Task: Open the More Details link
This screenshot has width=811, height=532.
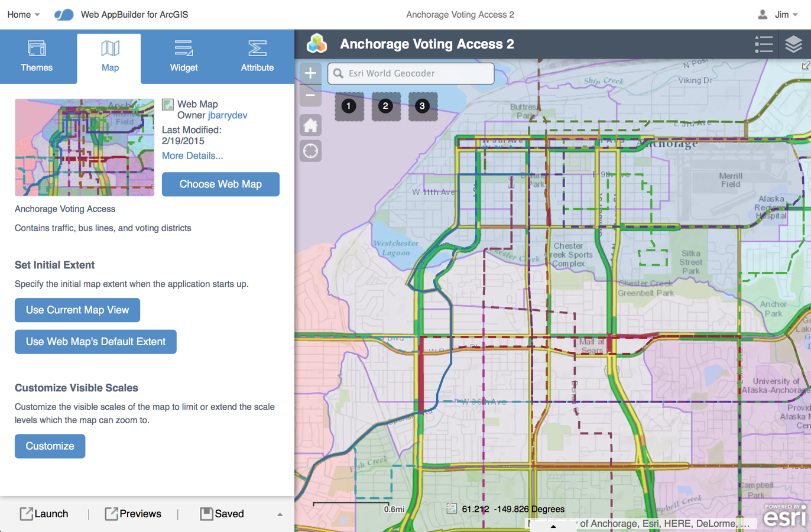Action: (193, 155)
